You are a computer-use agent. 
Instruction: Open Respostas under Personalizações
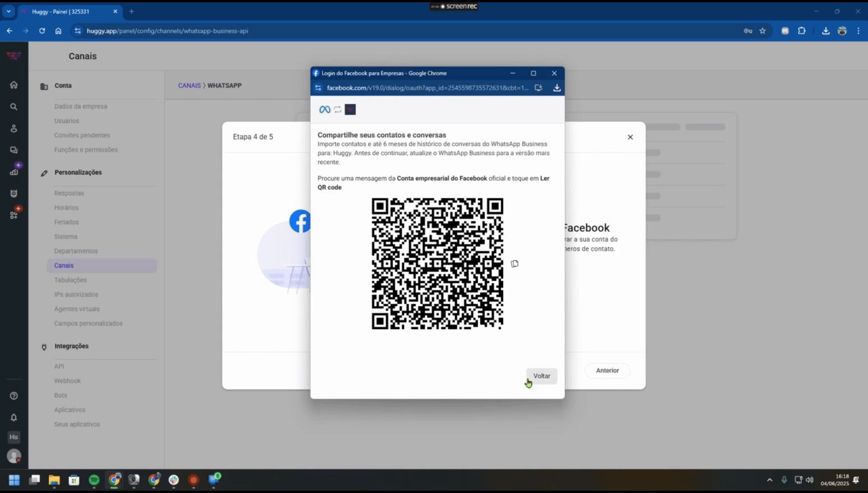pyautogui.click(x=69, y=193)
